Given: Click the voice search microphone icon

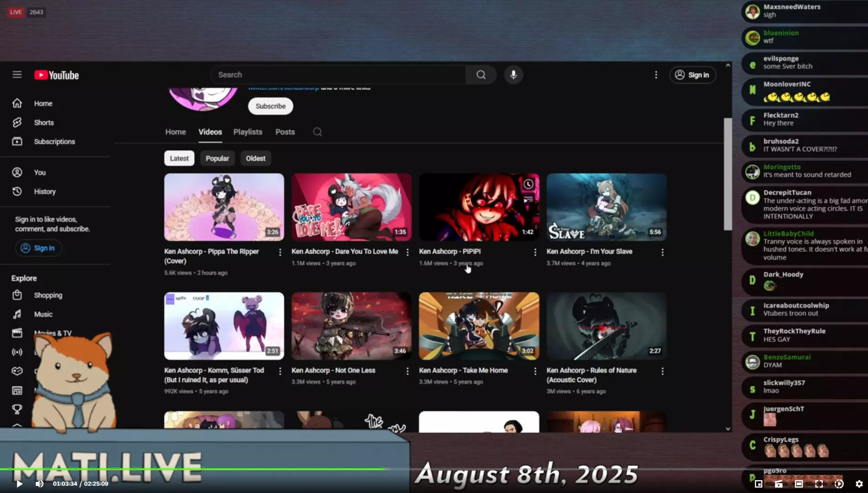Looking at the screenshot, I should [513, 75].
